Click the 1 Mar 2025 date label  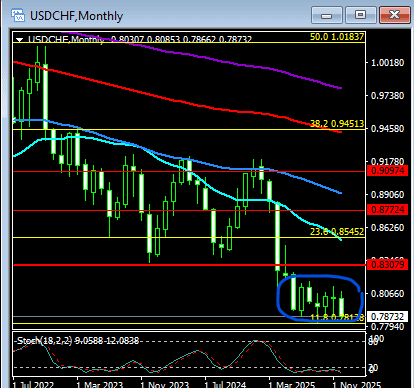click(292, 384)
